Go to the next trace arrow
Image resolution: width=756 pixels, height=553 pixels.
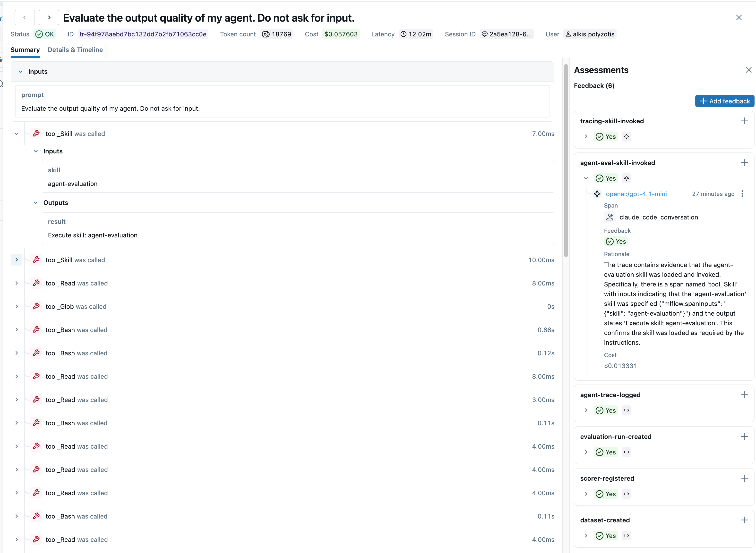pos(49,17)
